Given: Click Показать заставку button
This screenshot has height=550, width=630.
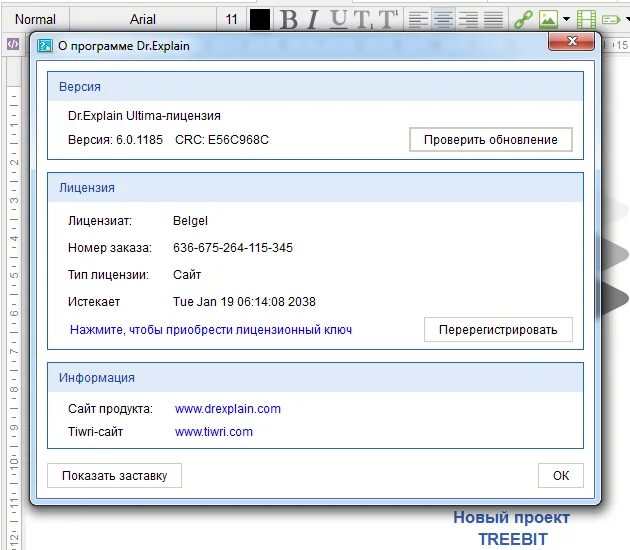Looking at the screenshot, I should [x=115, y=476].
